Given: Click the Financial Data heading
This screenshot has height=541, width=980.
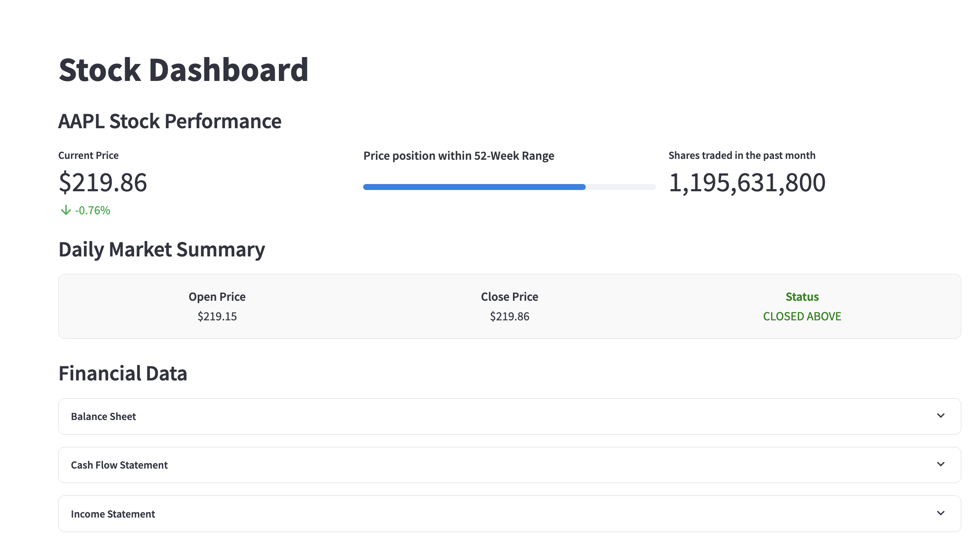Looking at the screenshot, I should click(123, 374).
